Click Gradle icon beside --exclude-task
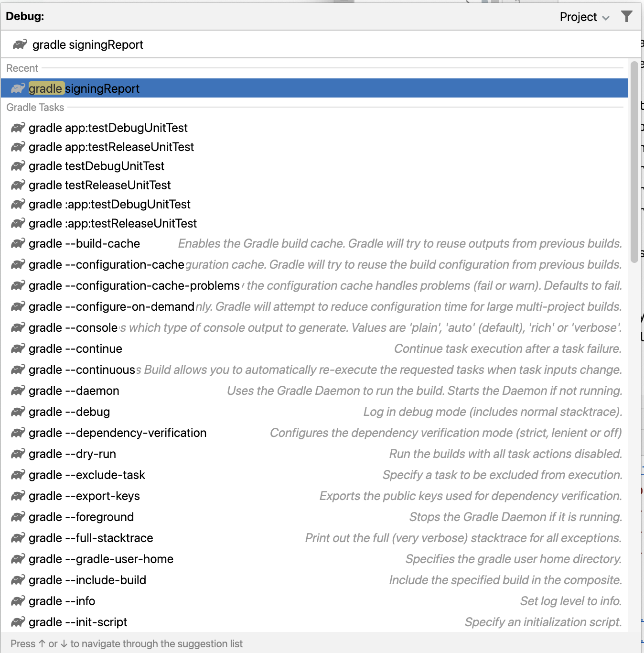Viewport: 644px width, 653px height. tap(18, 475)
